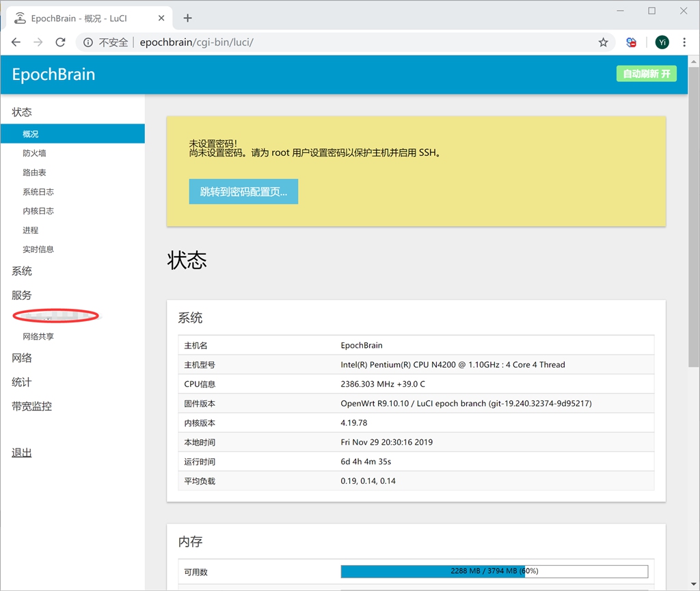The height and width of the screenshot is (591, 700).
Task: Open the 防火墙 status page
Action: point(34,153)
